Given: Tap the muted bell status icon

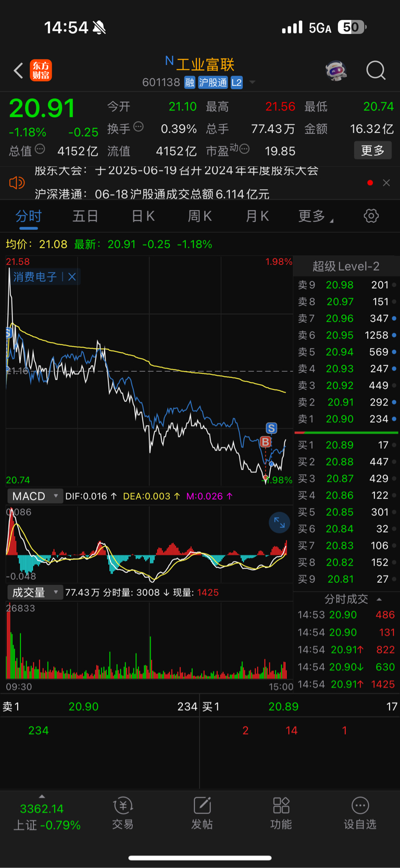Looking at the screenshot, I should [x=99, y=28].
